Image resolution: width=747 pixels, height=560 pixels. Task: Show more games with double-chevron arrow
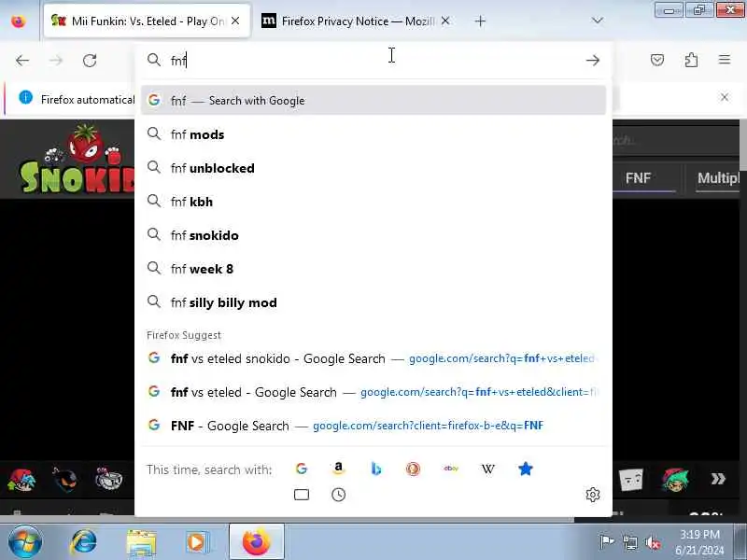tap(718, 479)
